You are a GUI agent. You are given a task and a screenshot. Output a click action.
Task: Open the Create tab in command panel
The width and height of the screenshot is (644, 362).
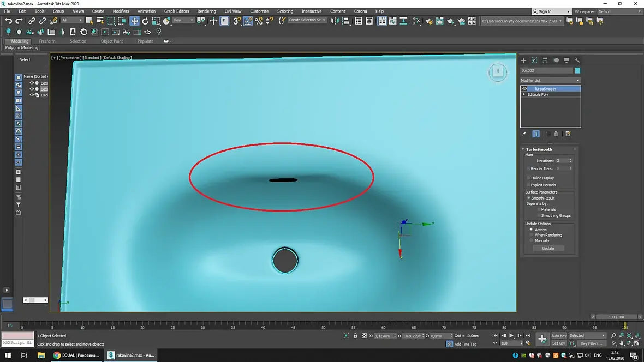tap(523, 61)
